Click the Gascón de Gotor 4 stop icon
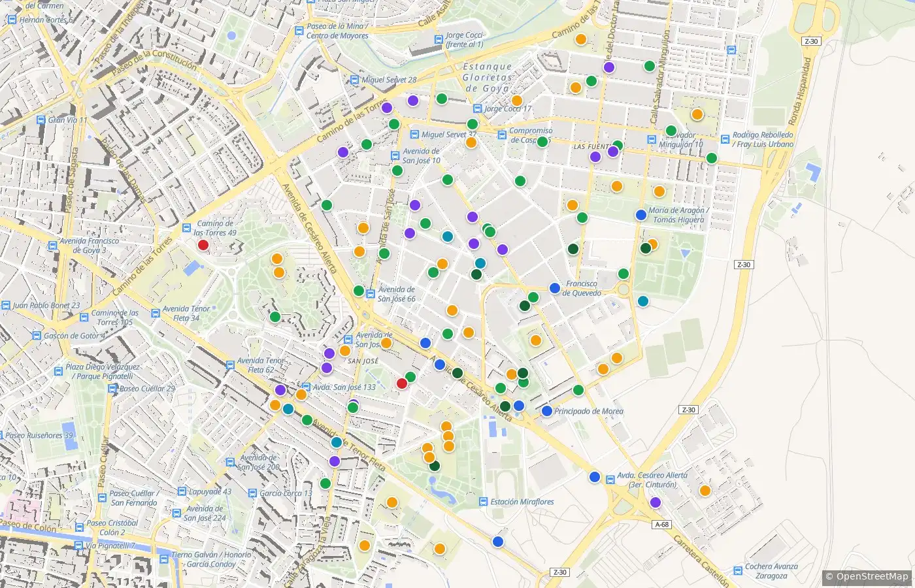Viewport: 915px width, 588px height. [x=36, y=336]
